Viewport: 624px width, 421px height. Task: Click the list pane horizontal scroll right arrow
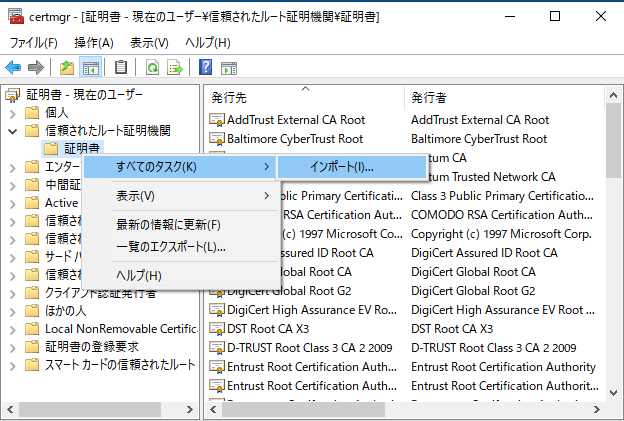pyautogui.click(x=597, y=409)
